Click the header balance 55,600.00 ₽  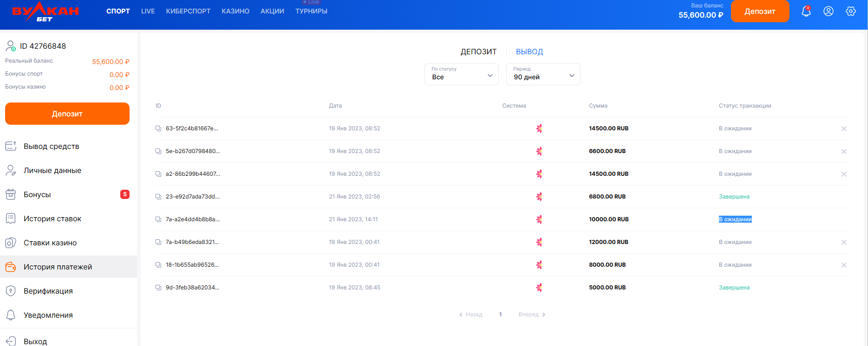(701, 15)
